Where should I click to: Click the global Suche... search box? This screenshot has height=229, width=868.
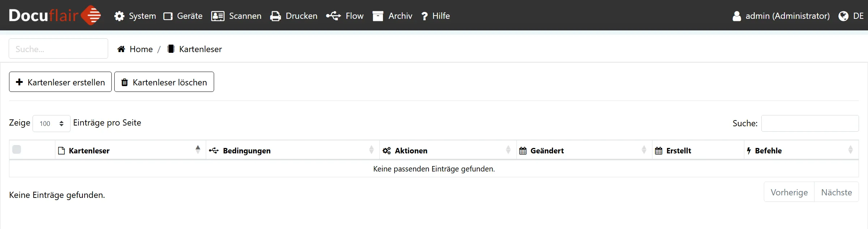(59, 49)
